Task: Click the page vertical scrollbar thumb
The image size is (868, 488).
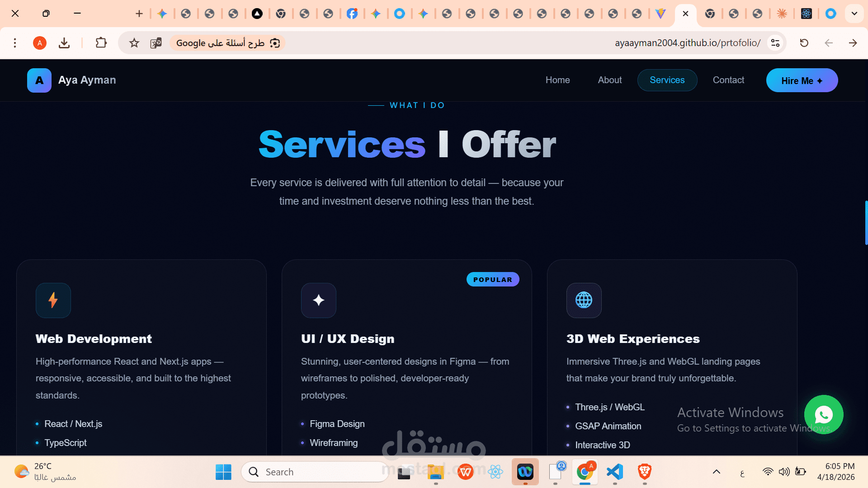Action: pos(866,223)
